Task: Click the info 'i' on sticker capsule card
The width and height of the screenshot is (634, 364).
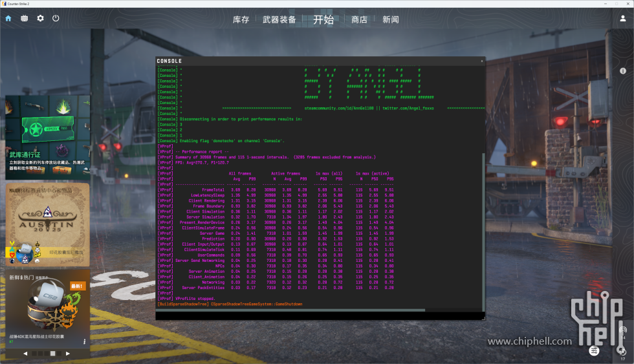Action: pos(84,342)
